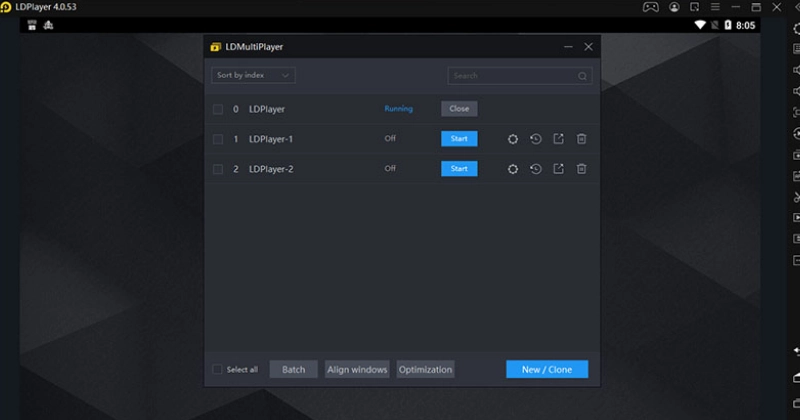The image size is (800, 420).
Task: Open settings gear for LDPlayer-1
Action: [513, 139]
